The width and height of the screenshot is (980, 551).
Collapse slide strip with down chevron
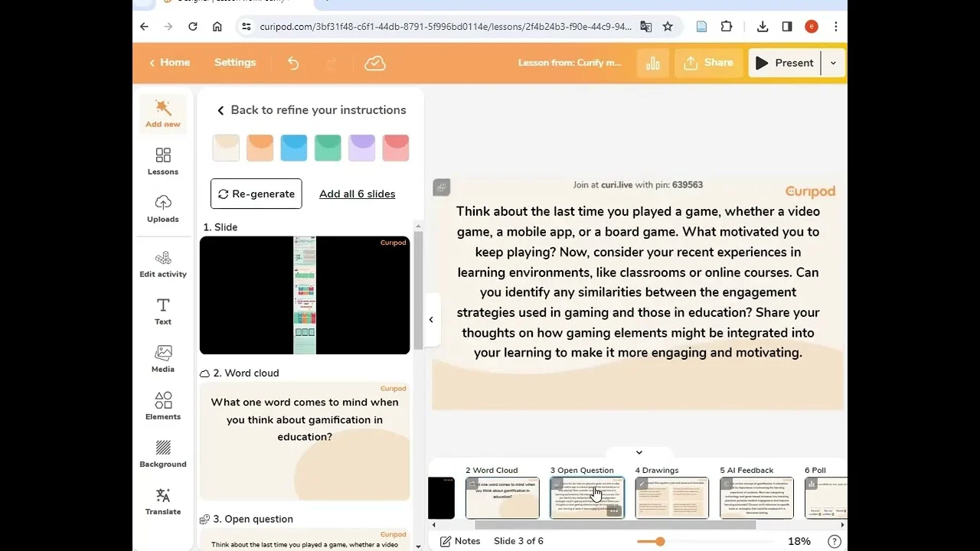point(639,452)
